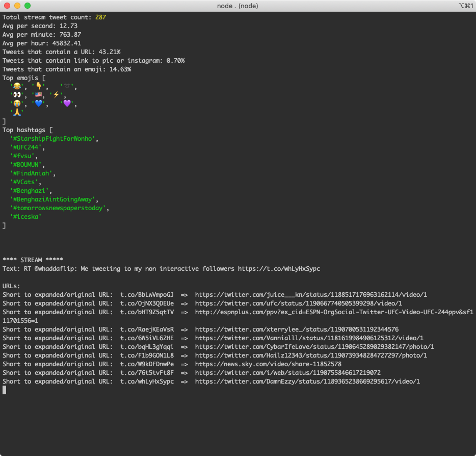The width and height of the screenshot is (476, 456).
Task: Open the twitter.com/i/web/status URL
Action: [288, 373]
